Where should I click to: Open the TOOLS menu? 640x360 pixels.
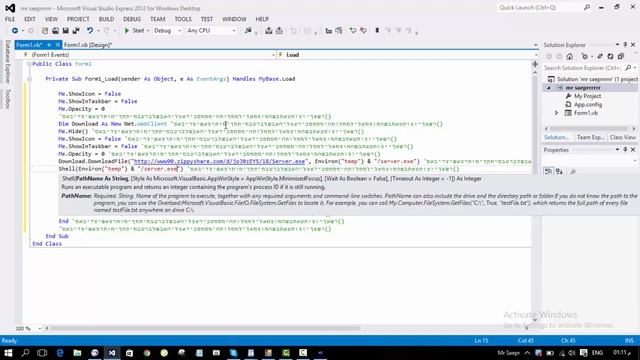183,19
